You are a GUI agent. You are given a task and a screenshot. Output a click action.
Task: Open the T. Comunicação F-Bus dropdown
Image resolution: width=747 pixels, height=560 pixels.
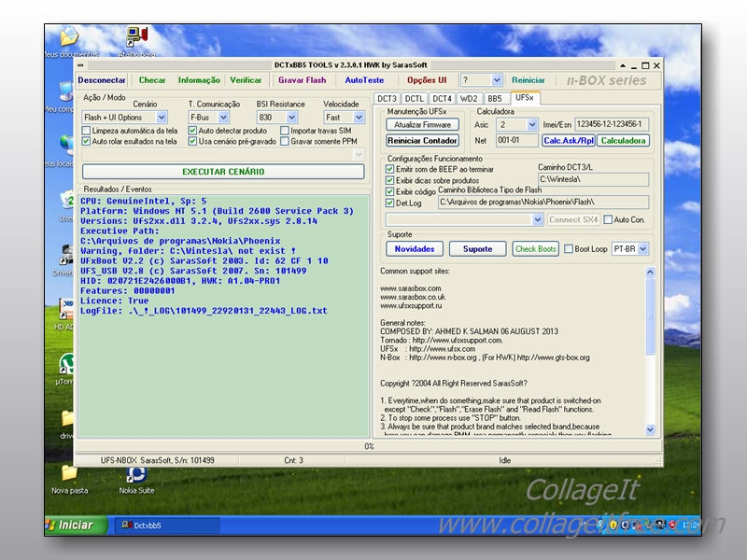223,118
